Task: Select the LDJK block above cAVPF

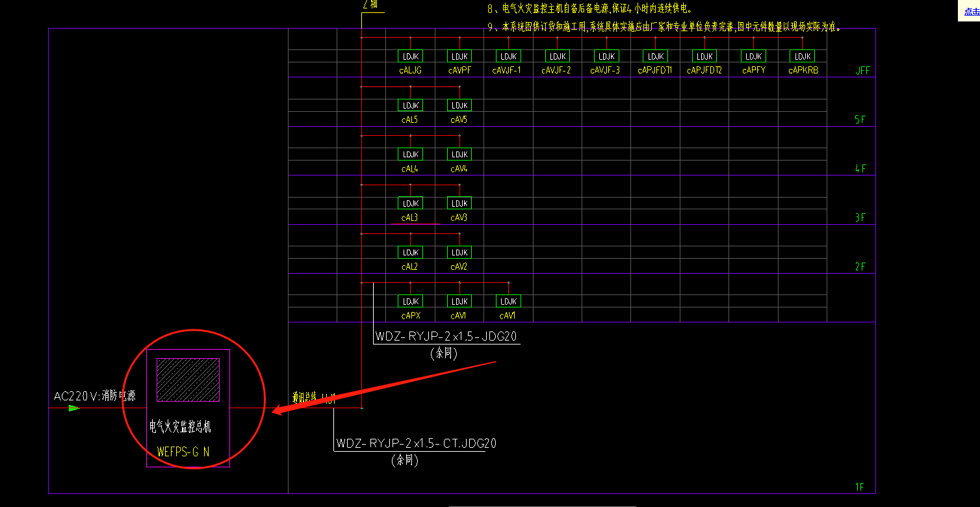Action: click(459, 57)
